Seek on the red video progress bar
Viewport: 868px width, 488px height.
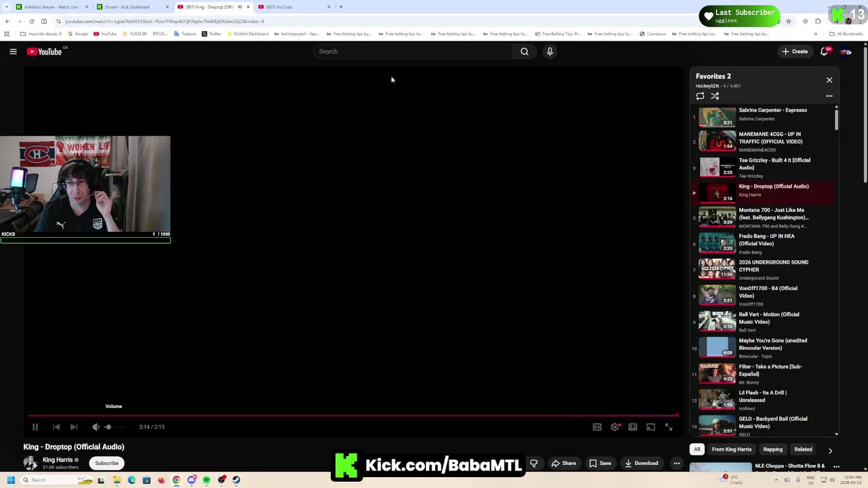tap(353, 415)
